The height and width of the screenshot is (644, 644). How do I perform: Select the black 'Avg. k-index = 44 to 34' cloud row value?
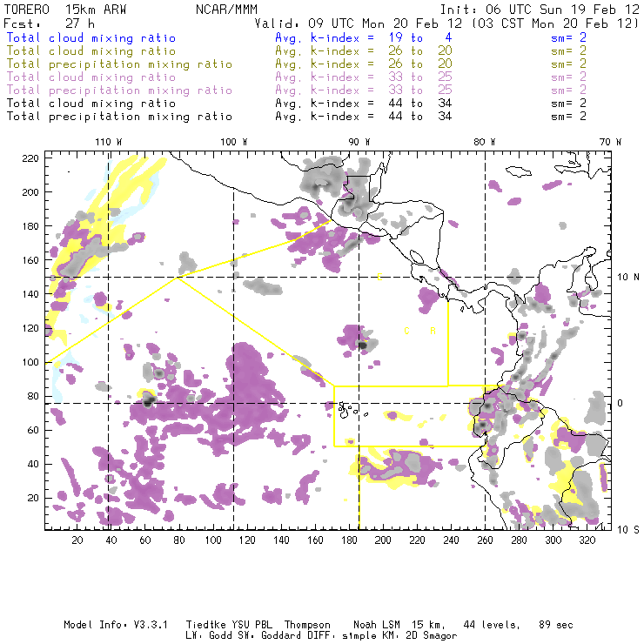point(364,104)
